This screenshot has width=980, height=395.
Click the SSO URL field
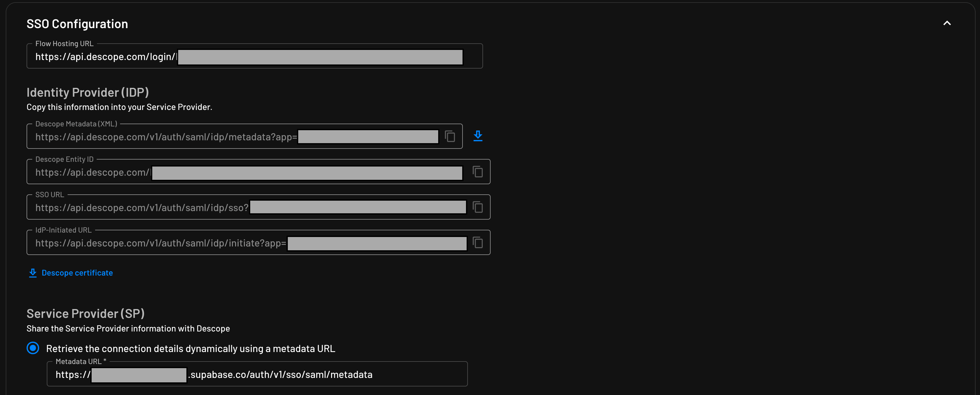(x=258, y=207)
